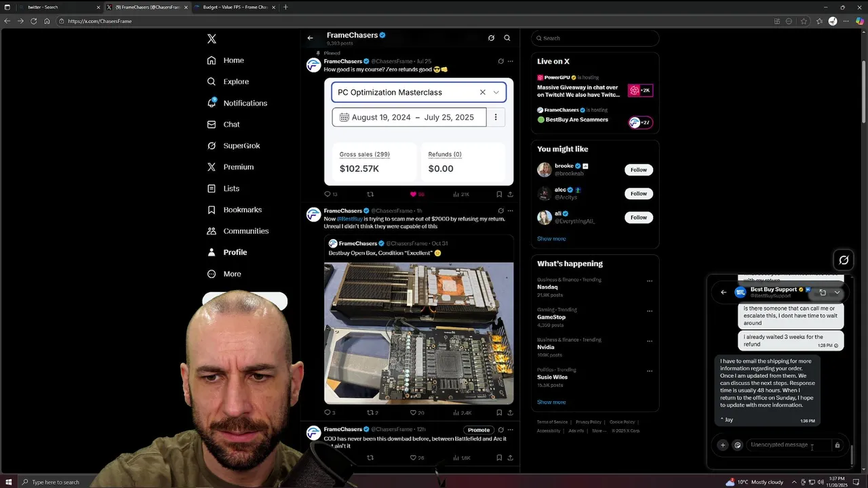Open GIF picker in chat composer
The height and width of the screenshot is (488, 868).
point(738,445)
